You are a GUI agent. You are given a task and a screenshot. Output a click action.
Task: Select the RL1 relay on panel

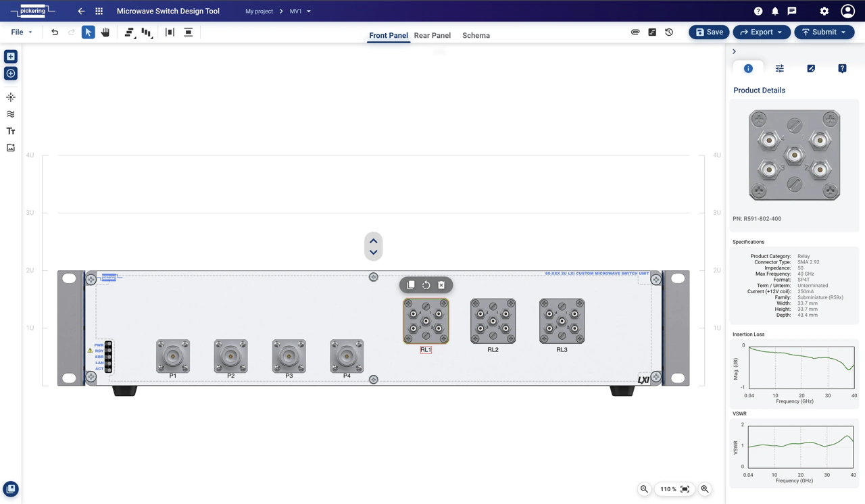tap(426, 321)
